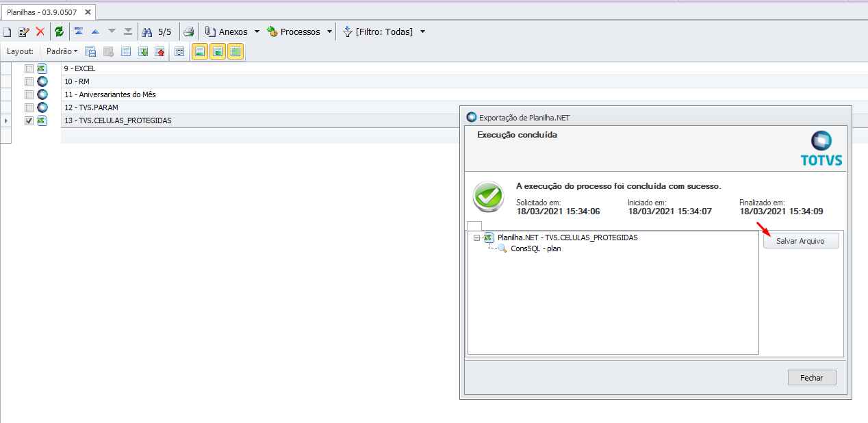Open the Processos menu
The width and height of the screenshot is (868, 423).
293,32
